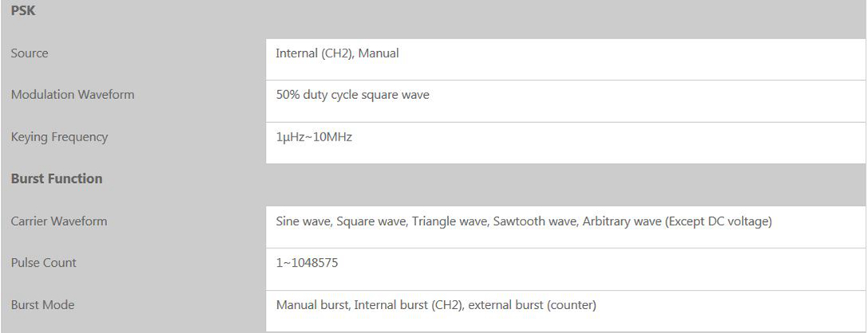Screen dimensions: 868x333
Task: Click the 'Internal (CH2), Manual' value text
Action: point(337,54)
